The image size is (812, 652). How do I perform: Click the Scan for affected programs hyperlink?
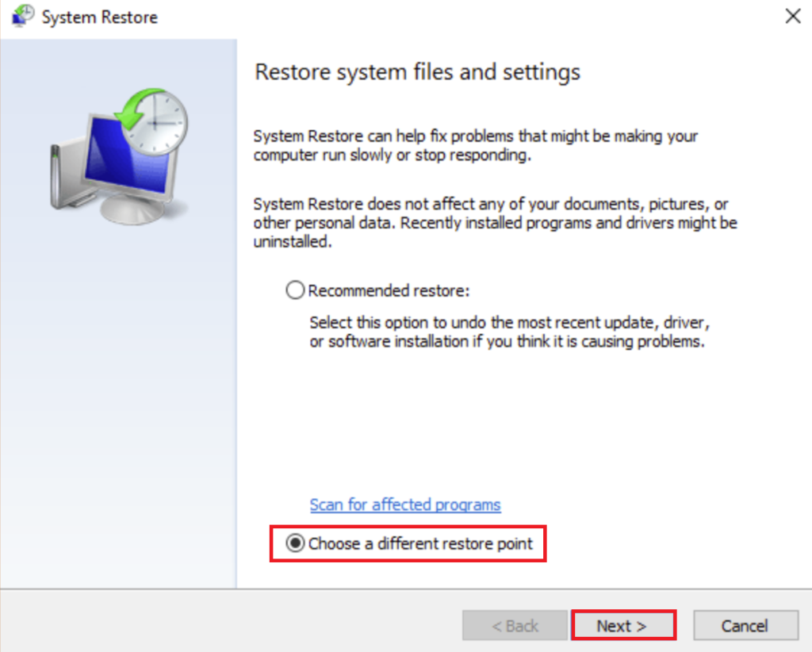(404, 504)
